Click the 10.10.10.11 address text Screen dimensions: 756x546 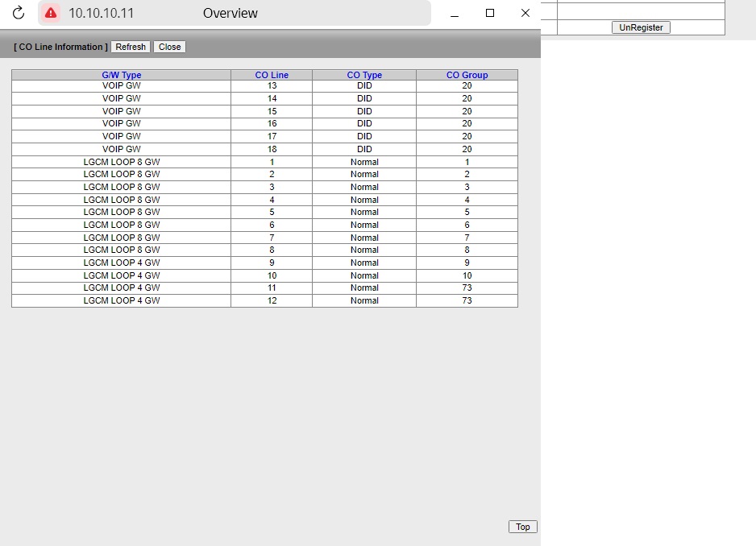(101, 13)
